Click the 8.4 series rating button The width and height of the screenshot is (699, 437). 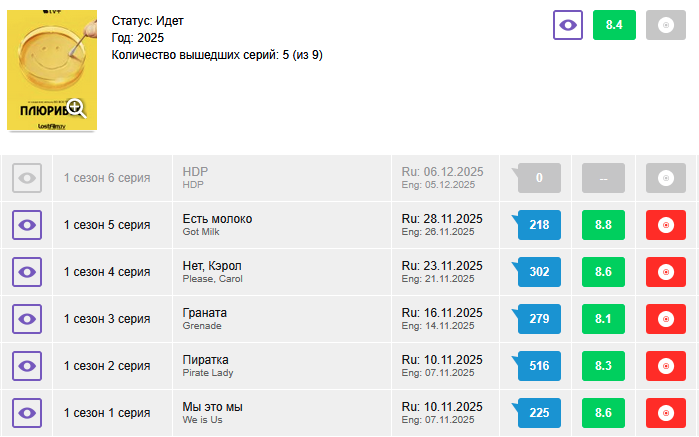[614, 25]
